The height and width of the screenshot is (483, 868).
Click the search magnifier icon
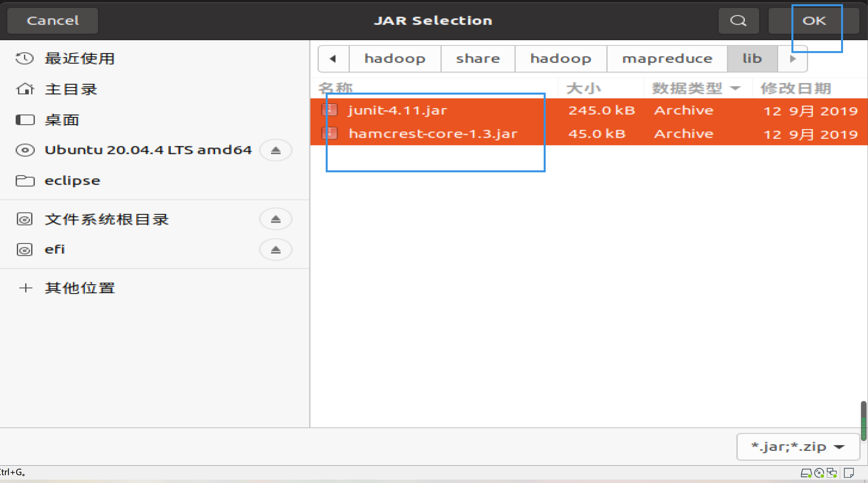click(x=738, y=20)
